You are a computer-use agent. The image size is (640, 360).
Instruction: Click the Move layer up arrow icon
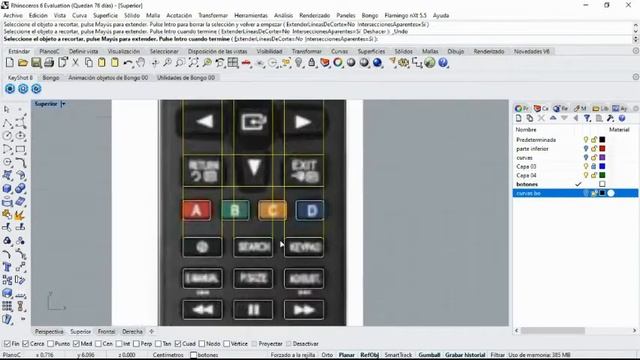pos(553,118)
